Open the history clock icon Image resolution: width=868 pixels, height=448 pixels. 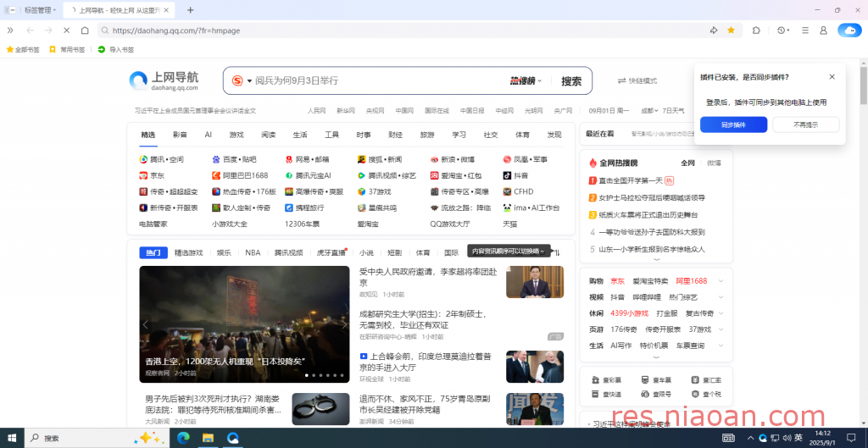[782, 30]
